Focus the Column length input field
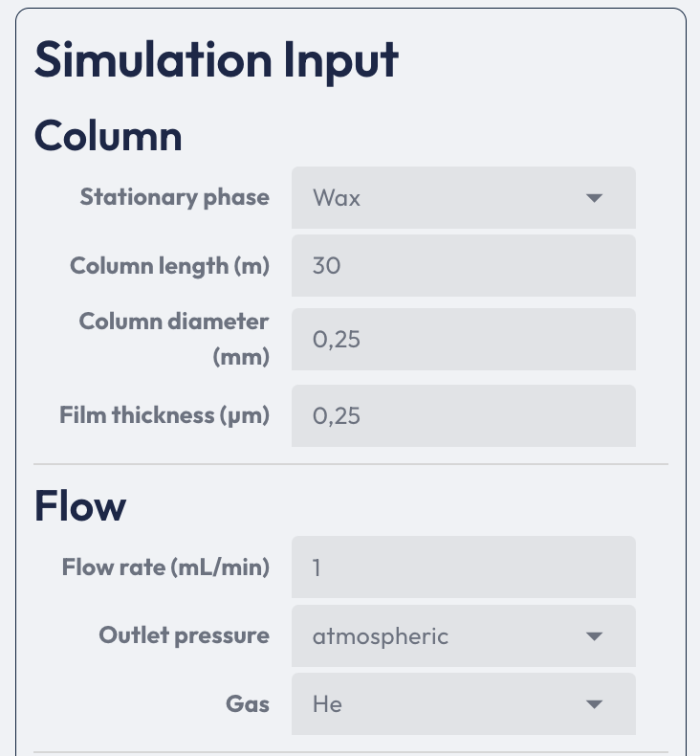700x756 pixels. pos(463,266)
